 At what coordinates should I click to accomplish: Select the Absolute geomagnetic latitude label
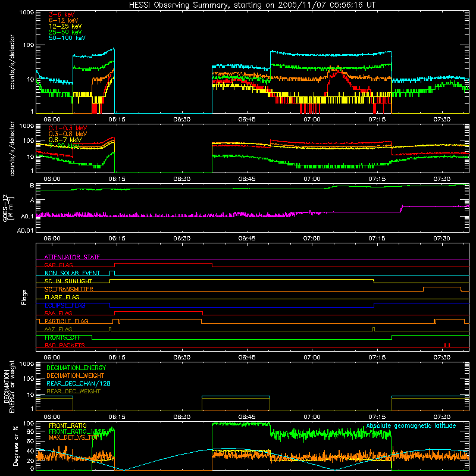pyautogui.click(x=411, y=425)
